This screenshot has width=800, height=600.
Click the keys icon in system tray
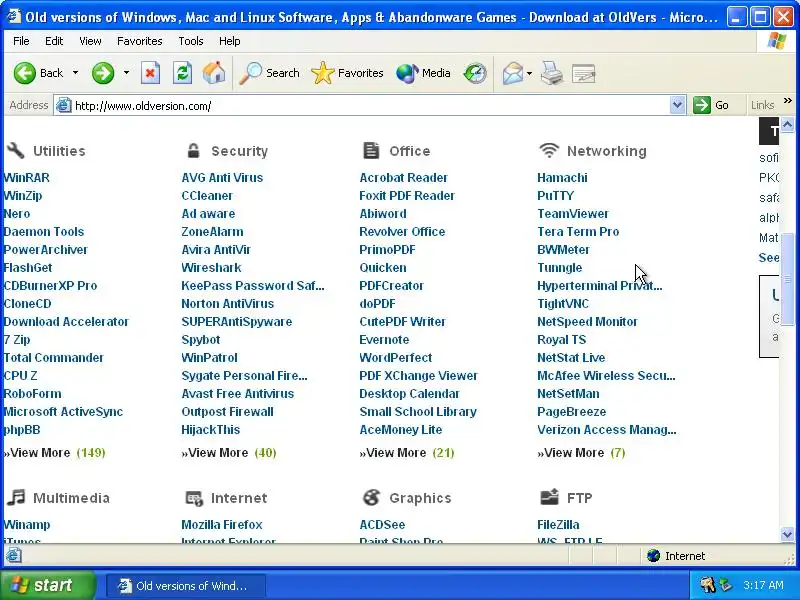coord(708,585)
